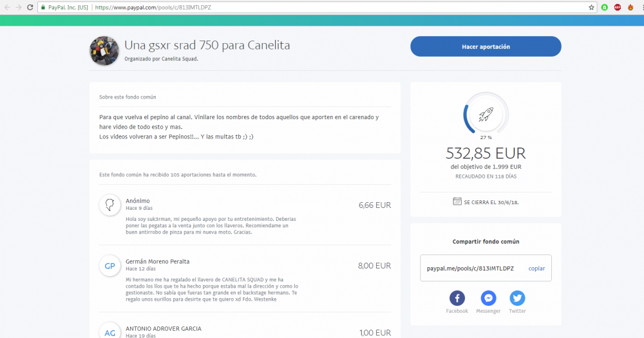Click the Anónimo contributor name
The width and height of the screenshot is (644, 338).
click(138, 201)
